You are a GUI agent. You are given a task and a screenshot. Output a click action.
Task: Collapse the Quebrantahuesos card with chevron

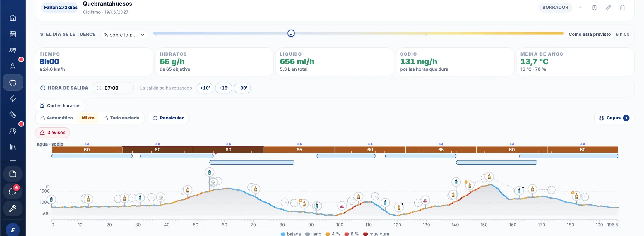tap(580, 8)
